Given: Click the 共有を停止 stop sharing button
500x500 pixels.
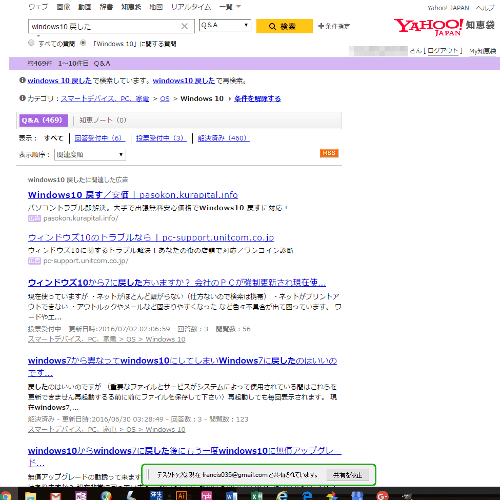Looking at the screenshot, I should click(x=347, y=475).
